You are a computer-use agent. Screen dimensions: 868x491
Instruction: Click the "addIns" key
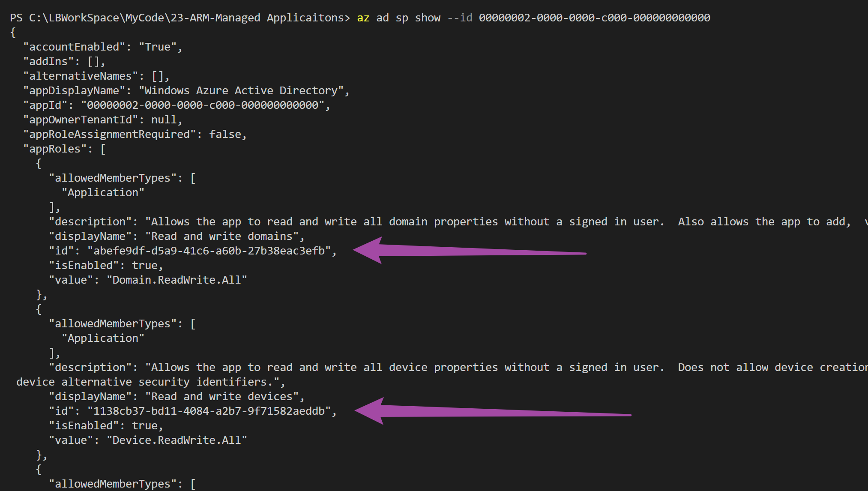click(x=48, y=62)
